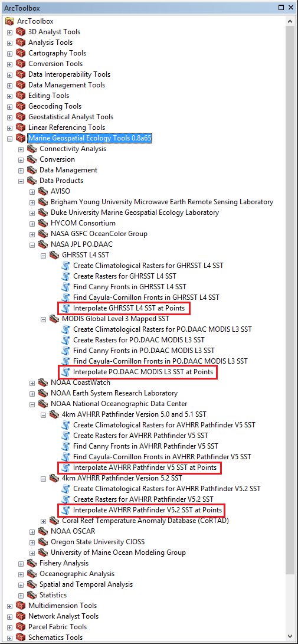Collapse the GHRSST L4 SST toolset
This screenshot has width=298, height=644.
(44, 255)
